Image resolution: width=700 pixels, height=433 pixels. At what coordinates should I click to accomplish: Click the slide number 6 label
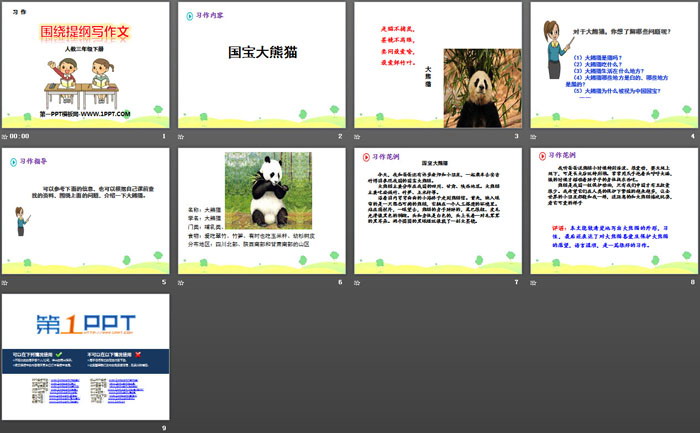point(340,283)
